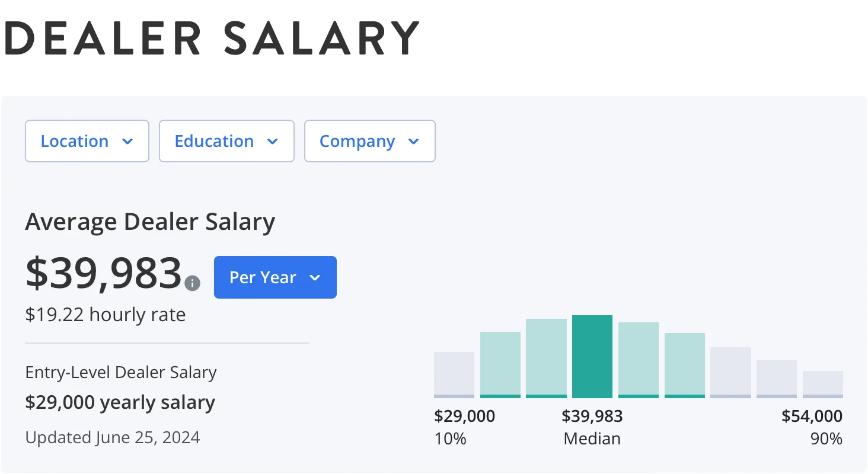The width and height of the screenshot is (868, 474).
Task: Click the second light teal histogram bar
Action: point(500,364)
